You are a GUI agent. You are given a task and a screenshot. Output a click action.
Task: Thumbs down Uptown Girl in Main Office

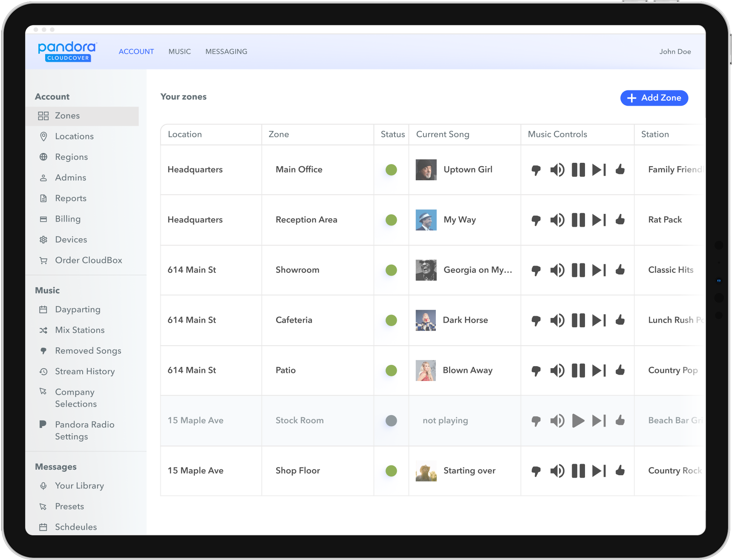[x=536, y=170]
